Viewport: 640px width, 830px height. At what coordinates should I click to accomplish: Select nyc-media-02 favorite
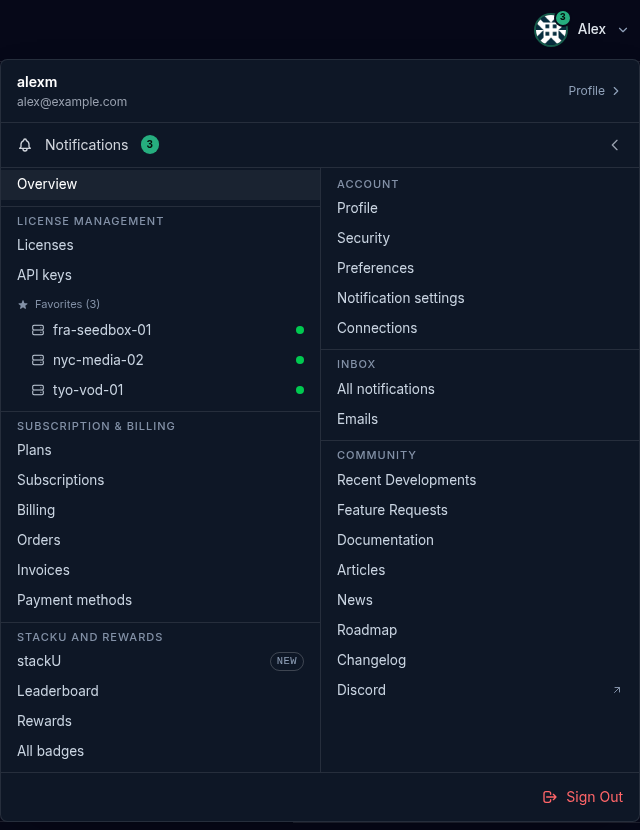tap(160, 360)
